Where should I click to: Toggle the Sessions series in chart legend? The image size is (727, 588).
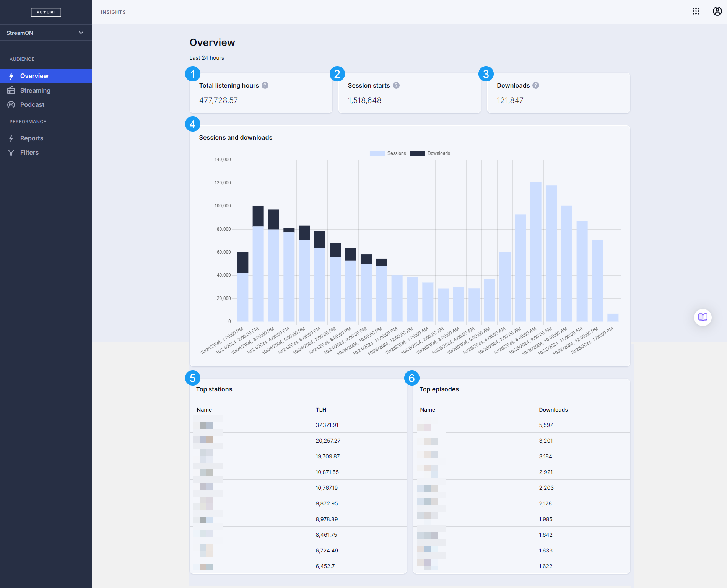388,153
